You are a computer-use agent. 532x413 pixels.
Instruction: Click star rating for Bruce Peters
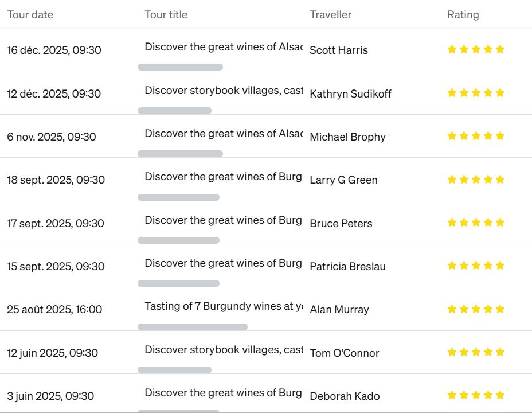476,223
